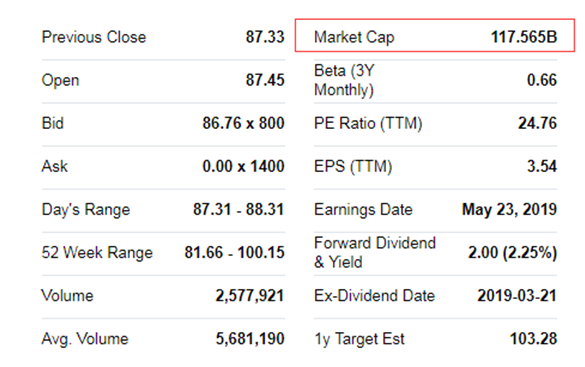The height and width of the screenshot is (367, 585).
Task: Click the PE Ratio (TTM) label
Action: 368,123
